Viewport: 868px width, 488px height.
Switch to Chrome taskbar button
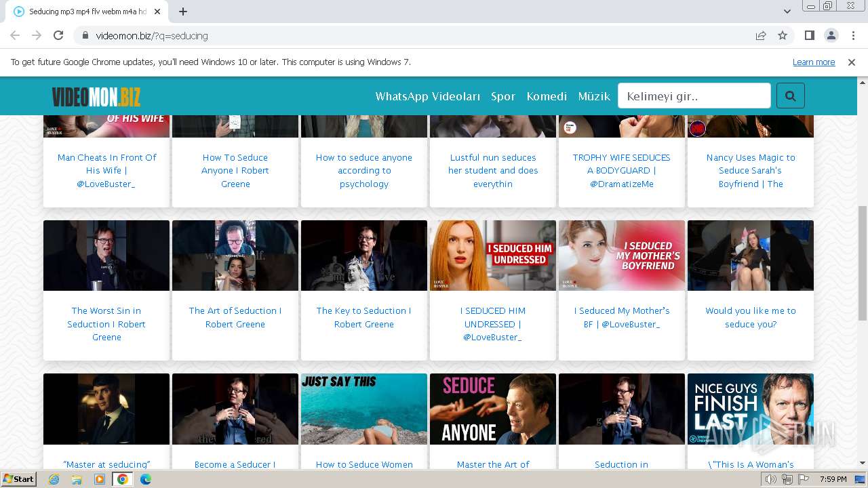123,479
